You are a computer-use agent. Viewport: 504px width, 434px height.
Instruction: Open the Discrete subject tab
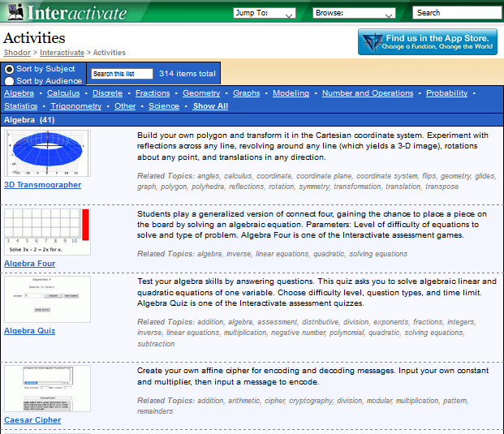tap(107, 93)
